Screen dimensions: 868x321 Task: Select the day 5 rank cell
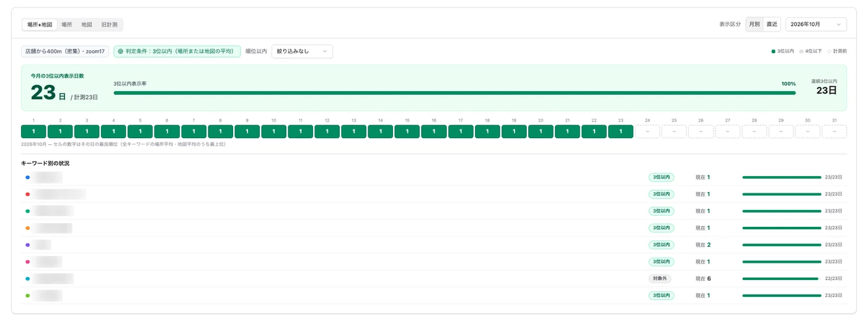(x=140, y=131)
